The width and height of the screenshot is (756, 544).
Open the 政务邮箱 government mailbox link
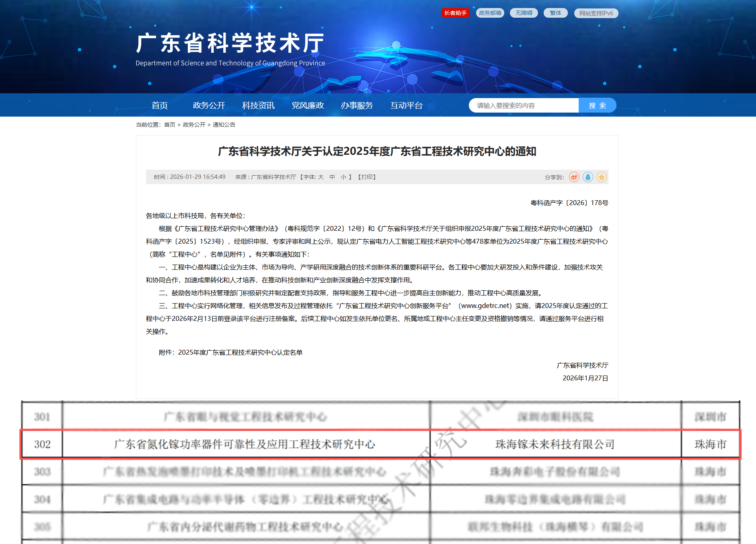490,13
